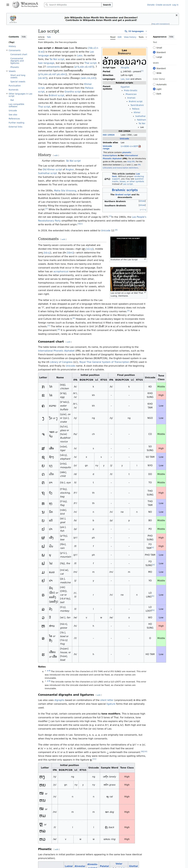The image size is (188, 868).
Task: Collapse the Consonants section in contents
Action: click(x=7, y=50)
